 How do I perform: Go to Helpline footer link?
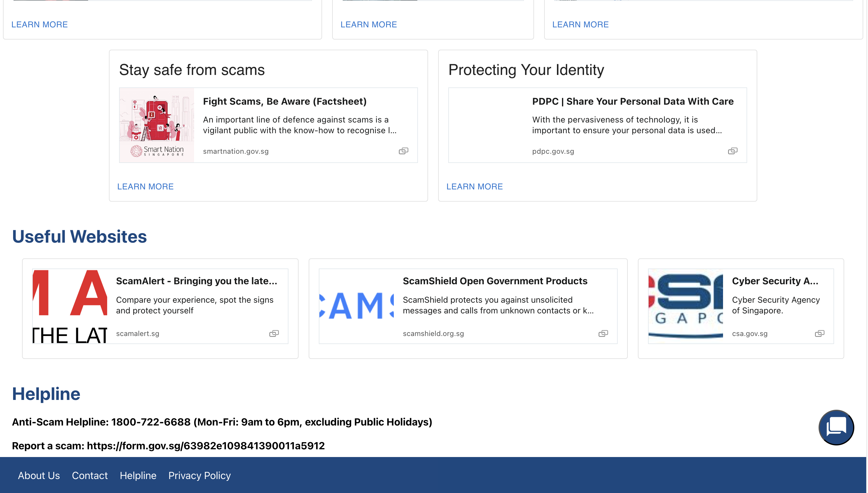[x=138, y=475]
